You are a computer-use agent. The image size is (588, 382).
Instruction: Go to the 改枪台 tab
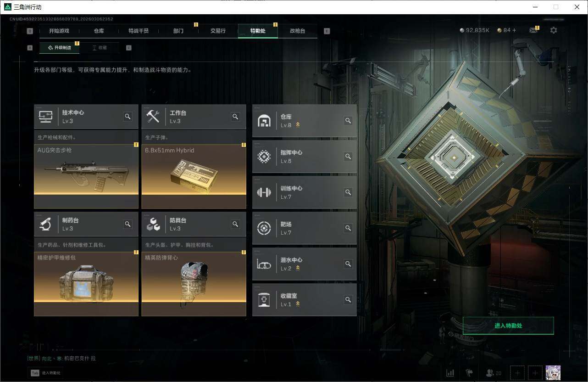[297, 31]
